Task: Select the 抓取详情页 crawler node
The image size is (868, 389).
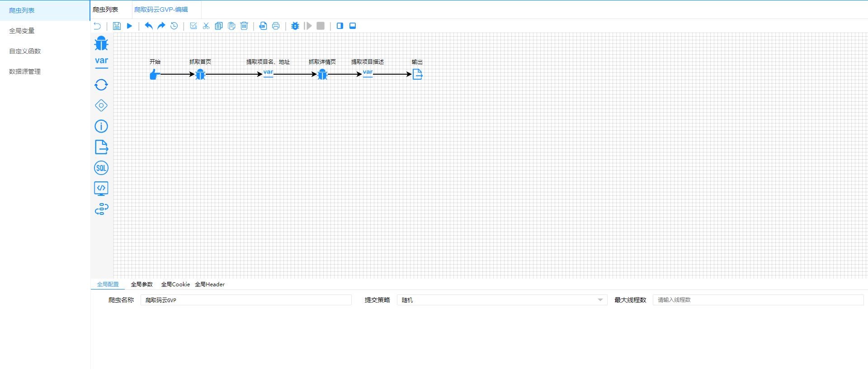Action: 322,74
